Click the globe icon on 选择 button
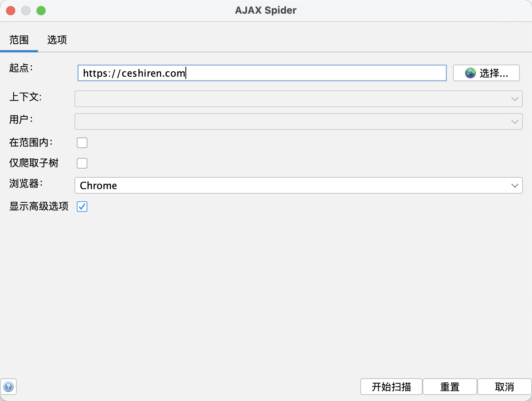The image size is (532, 401). pyautogui.click(x=470, y=73)
